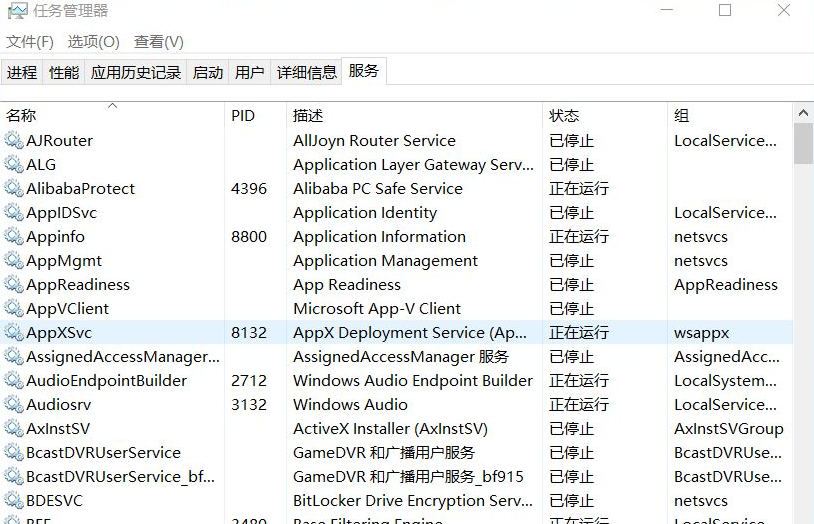Click the AppXSvc service gear icon
The height and width of the screenshot is (524, 814).
[13, 333]
